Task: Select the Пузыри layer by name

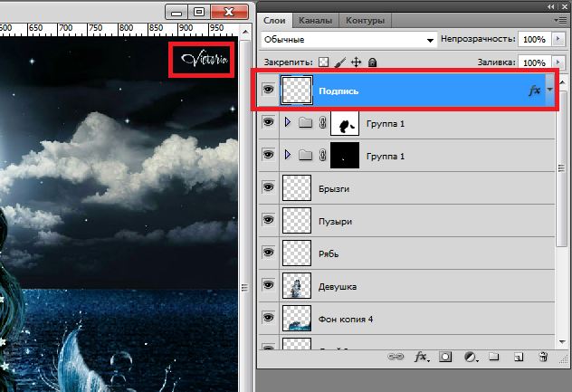Action: [x=335, y=222]
